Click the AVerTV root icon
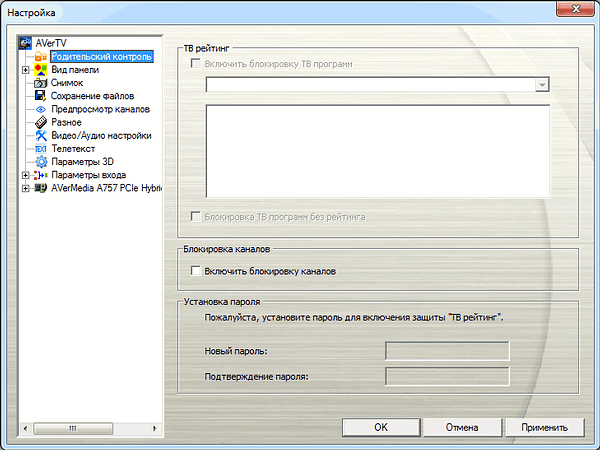 [x=25, y=43]
